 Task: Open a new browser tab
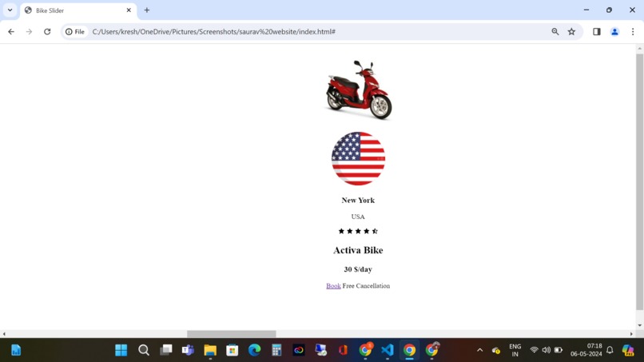[147, 10]
